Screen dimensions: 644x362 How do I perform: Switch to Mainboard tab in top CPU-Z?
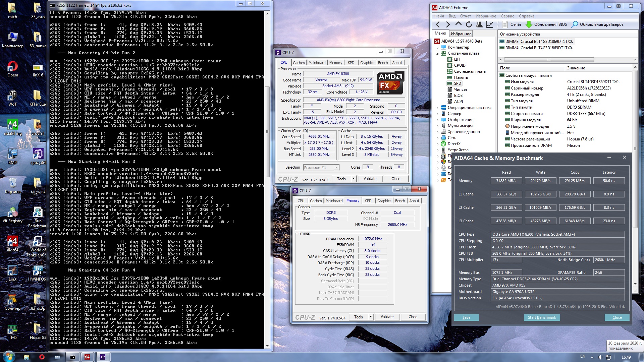[x=317, y=63]
